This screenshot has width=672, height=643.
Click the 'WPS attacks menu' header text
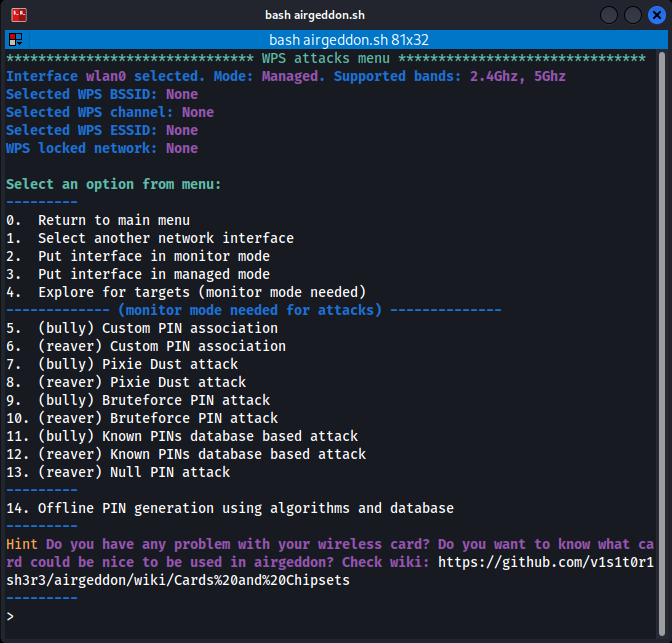coord(326,58)
